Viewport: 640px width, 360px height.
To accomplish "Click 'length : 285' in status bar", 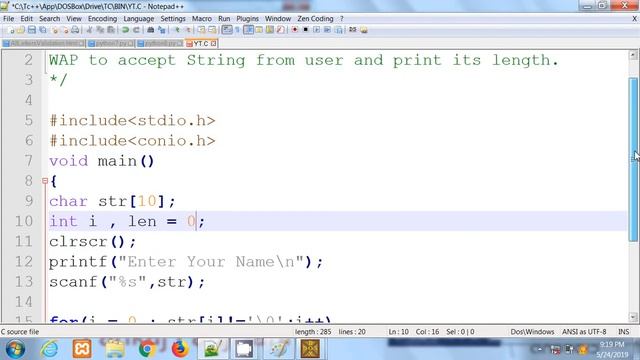I will tap(313, 332).
